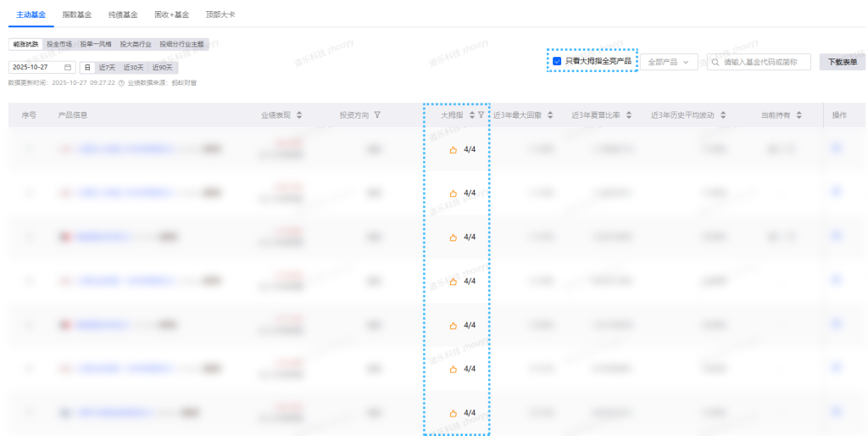Open the 投资方向 column filter icon
Screen dimensions: 868x436
(x=377, y=115)
